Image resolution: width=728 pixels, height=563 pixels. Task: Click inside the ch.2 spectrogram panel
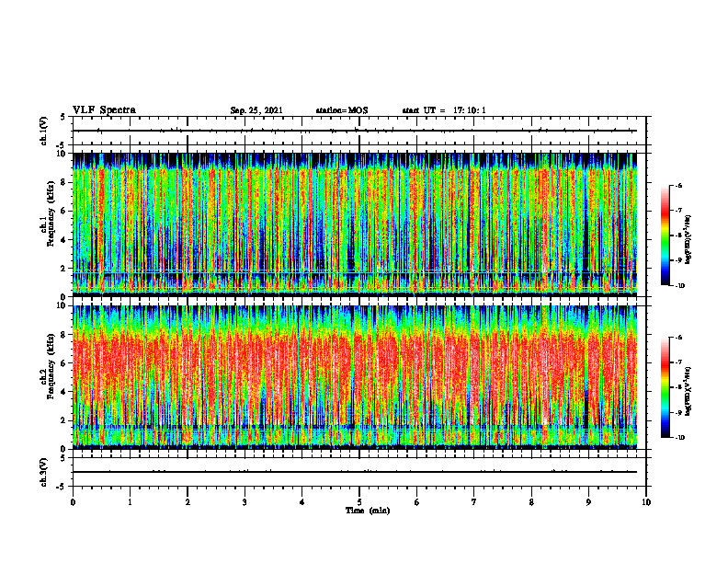click(x=355, y=377)
